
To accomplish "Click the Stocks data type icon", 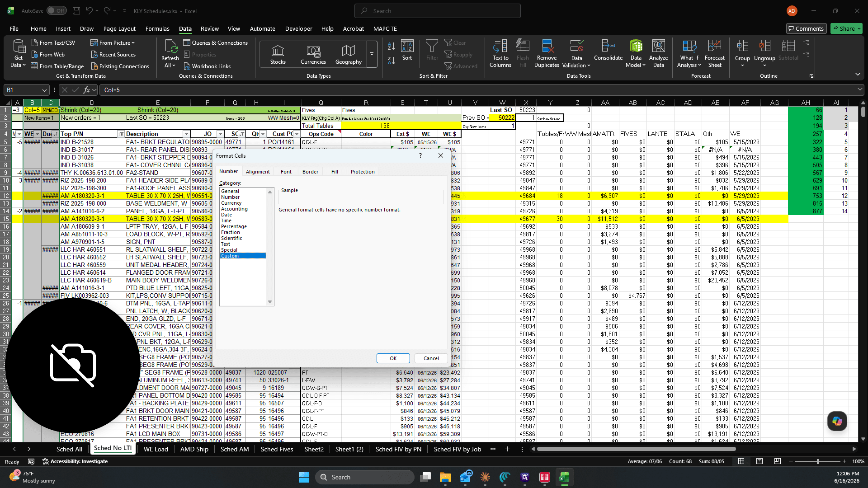I will point(278,55).
